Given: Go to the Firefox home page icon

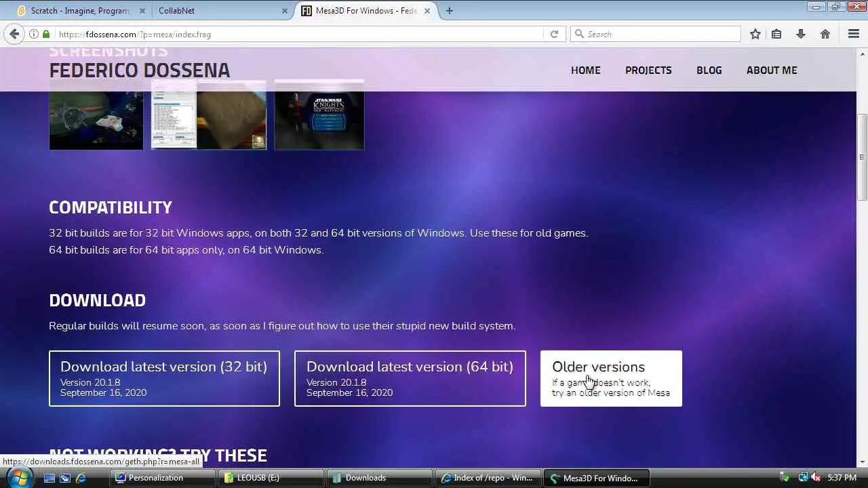Looking at the screenshot, I should (x=825, y=34).
